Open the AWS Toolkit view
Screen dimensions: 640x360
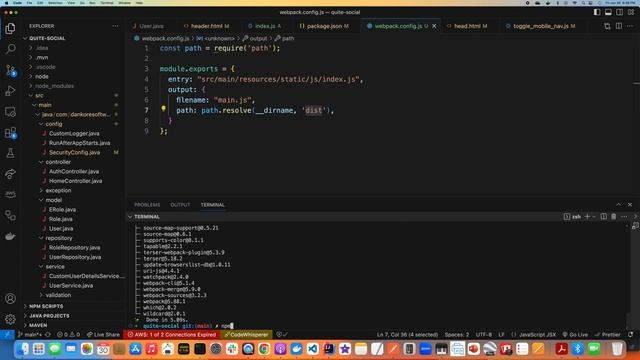(x=10, y=194)
